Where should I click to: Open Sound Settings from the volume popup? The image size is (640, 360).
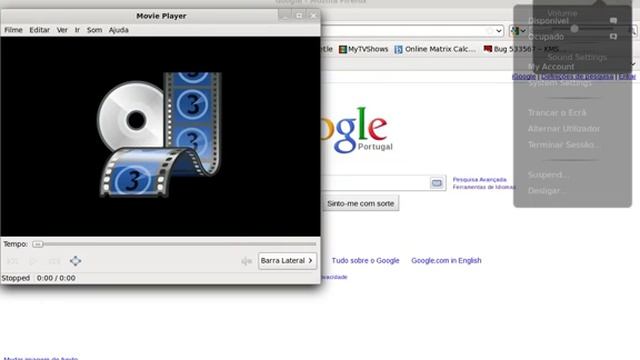[x=577, y=57]
